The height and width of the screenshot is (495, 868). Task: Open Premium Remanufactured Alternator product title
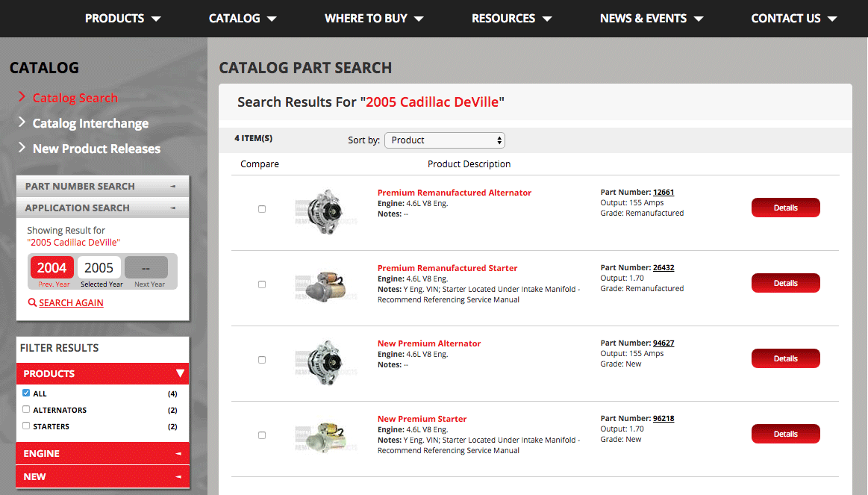(455, 193)
